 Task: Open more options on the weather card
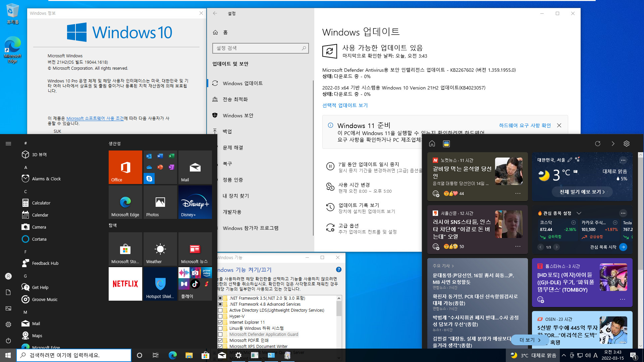click(x=623, y=160)
